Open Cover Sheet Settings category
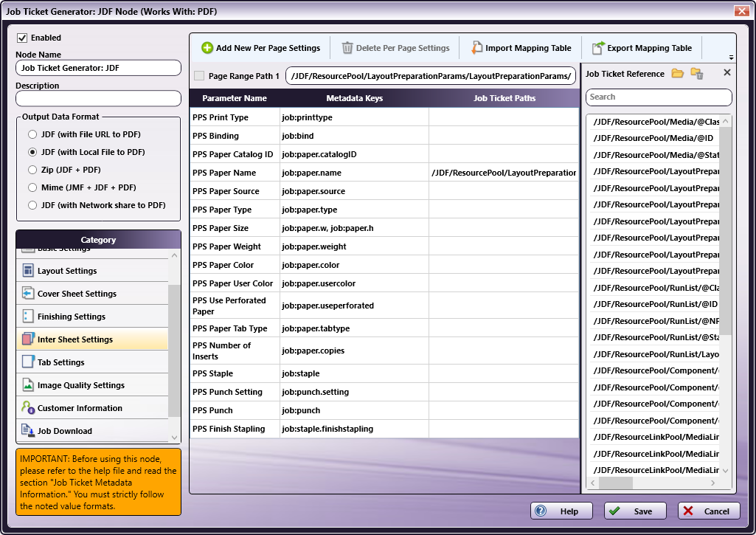Image resolution: width=756 pixels, height=535 pixels. (x=92, y=293)
